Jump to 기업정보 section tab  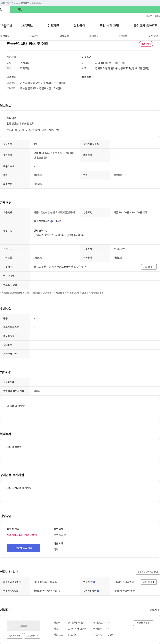coord(153,36)
